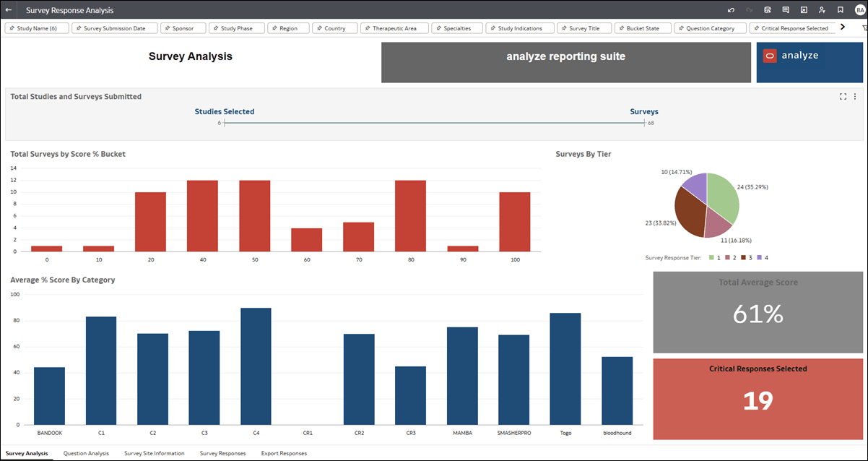Toggle the pin on the Region filter
Image resolution: width=868 pixels, height=461 pixels.
pos(275,27)
